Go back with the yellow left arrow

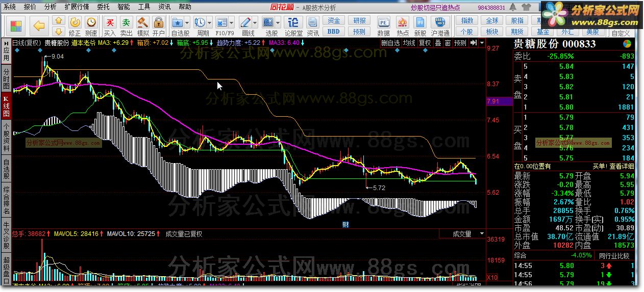point(39,25)
